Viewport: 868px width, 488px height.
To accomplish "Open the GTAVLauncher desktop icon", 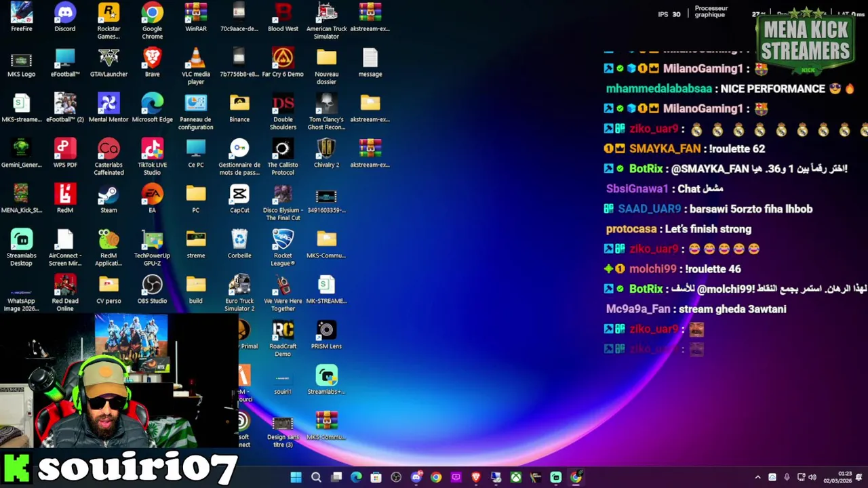I will 108,62.
